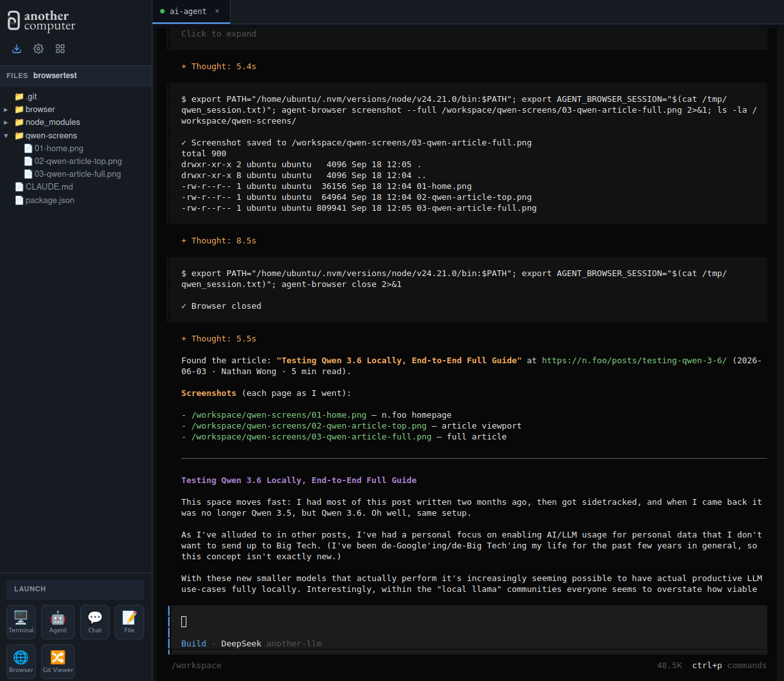This screenshot has height=681, width=784.
Task: Launch the Terminal app
Action: [x=21, y=622]
